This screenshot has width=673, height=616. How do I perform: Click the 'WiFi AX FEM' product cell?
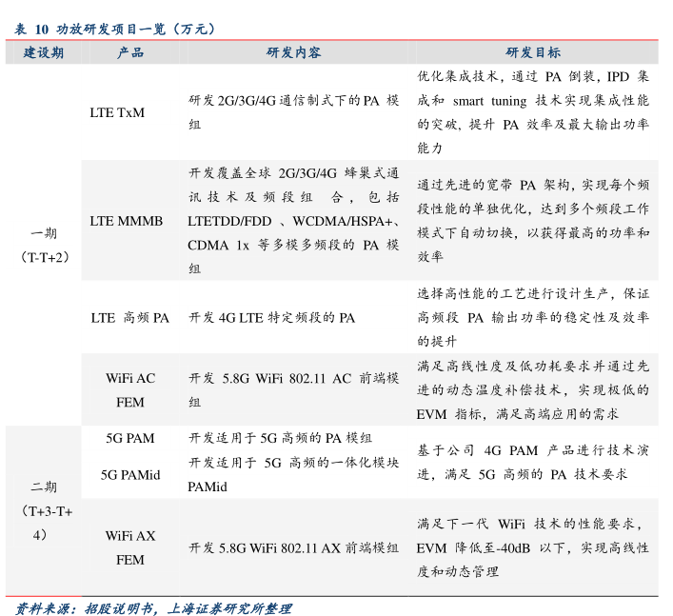coord(129,548)
